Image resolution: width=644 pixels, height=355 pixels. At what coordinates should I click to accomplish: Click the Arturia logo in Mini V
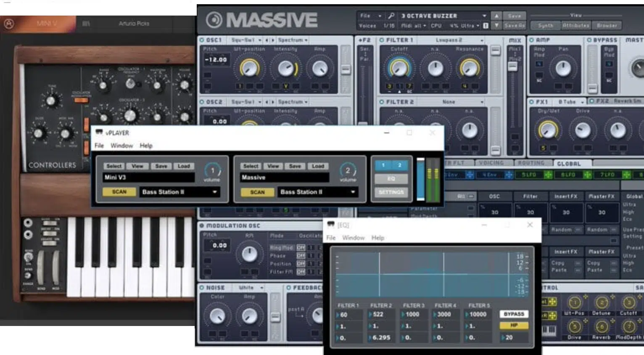point(9,24)
